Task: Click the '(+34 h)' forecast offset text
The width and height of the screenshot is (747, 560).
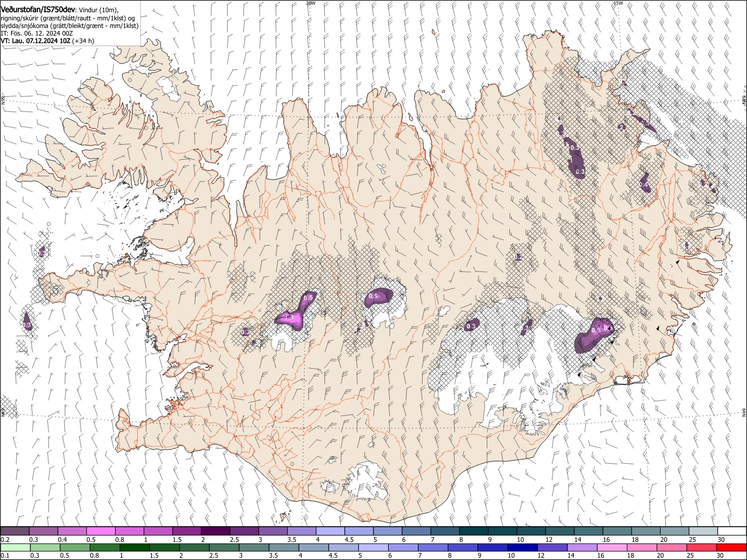Action: [83, 41]
